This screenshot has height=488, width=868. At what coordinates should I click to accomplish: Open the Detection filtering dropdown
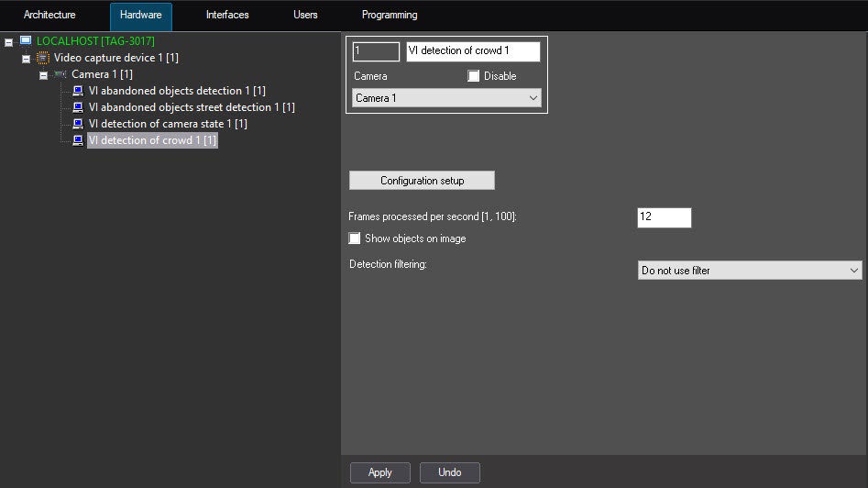point(749,271)
